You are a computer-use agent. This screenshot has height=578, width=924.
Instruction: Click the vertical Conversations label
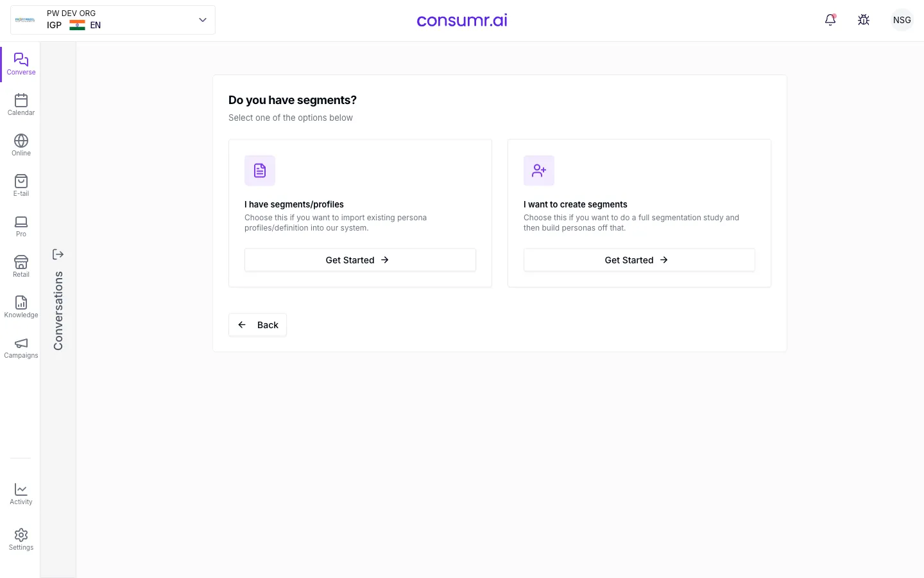pos(58,311)
